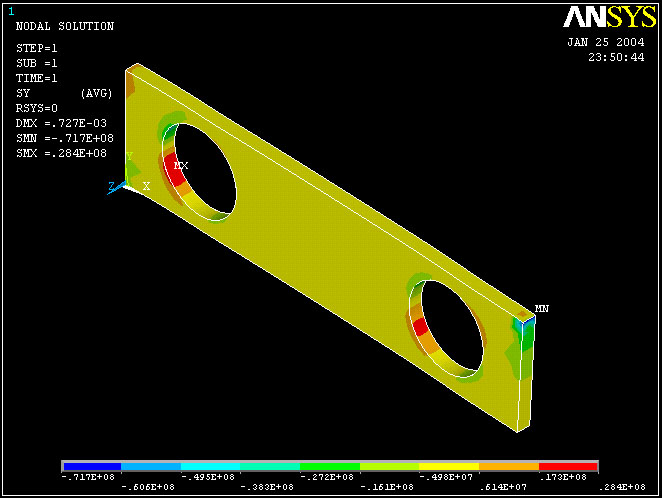Click the window number 1 label
662x498 pixels.
(x=11, y=12)
